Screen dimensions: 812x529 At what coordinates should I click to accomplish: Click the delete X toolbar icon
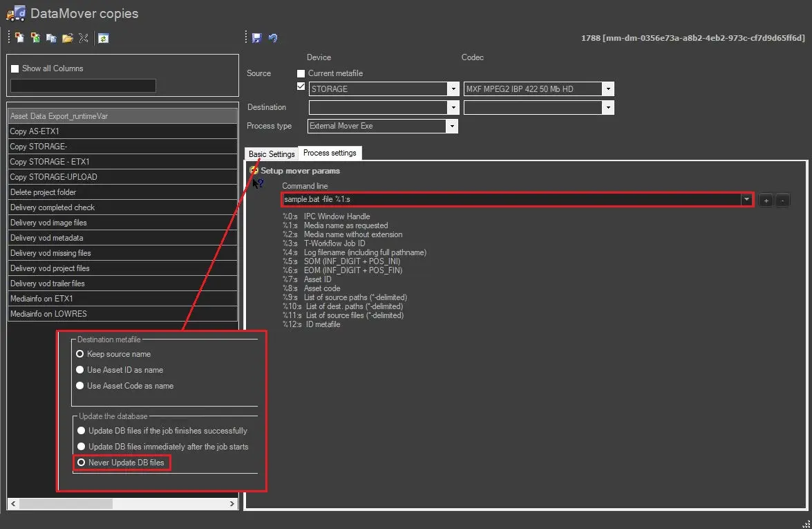coord(83,38)
